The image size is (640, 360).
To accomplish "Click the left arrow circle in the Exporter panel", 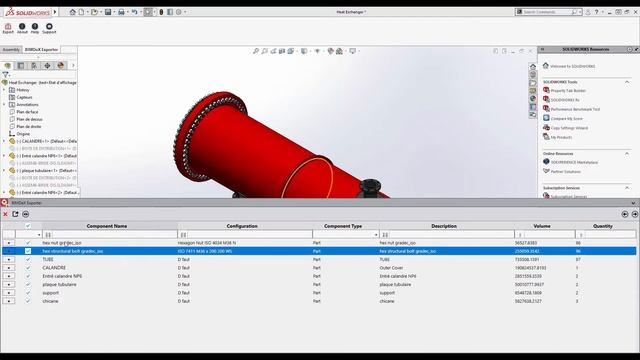I will click(x=625, y=214).
